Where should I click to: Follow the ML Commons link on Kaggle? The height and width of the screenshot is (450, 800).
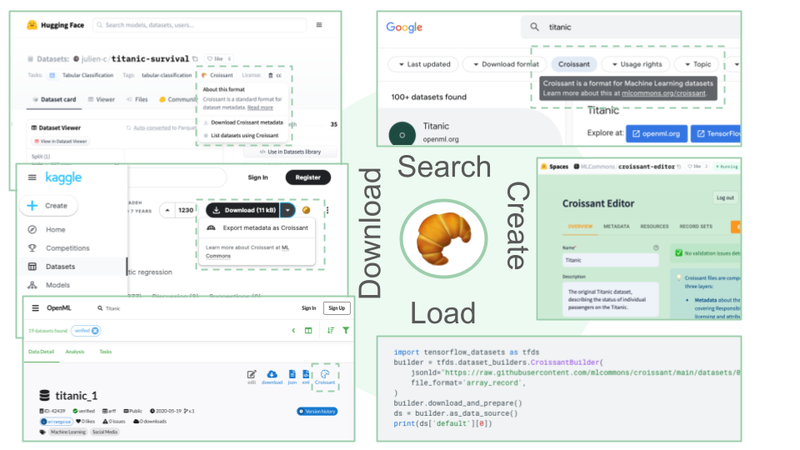pyautogui.click(x=247, y=252)
